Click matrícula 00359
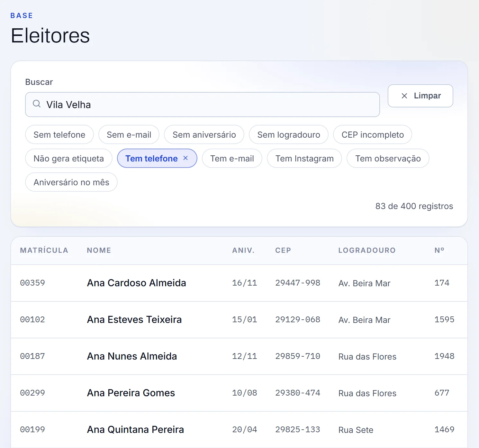 coord(32,283)
